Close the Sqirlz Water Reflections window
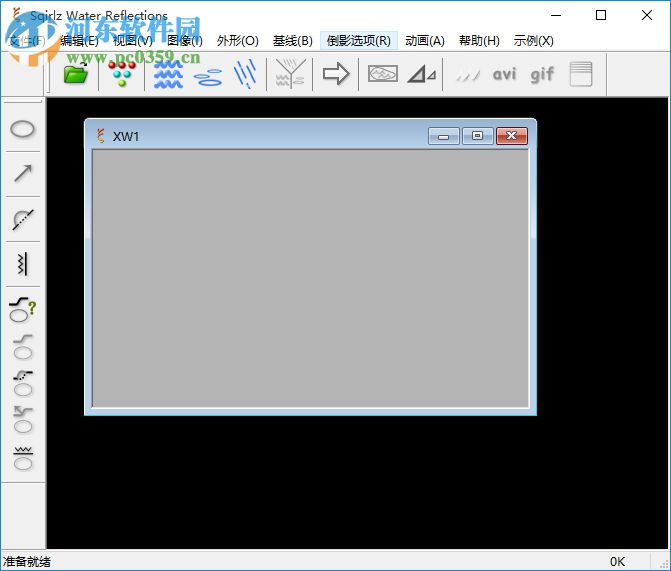 (647, 15)
